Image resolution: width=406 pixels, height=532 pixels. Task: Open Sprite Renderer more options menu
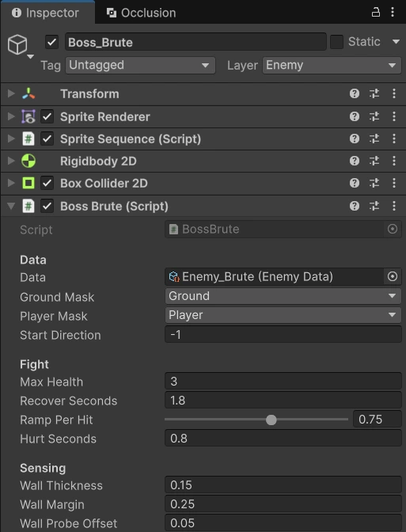point(394,116)
